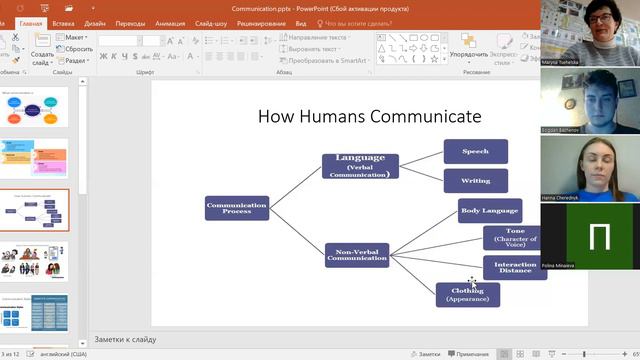640x360 pixels.
Task: Click the Decrease Font Size icon
Action: 181,41
